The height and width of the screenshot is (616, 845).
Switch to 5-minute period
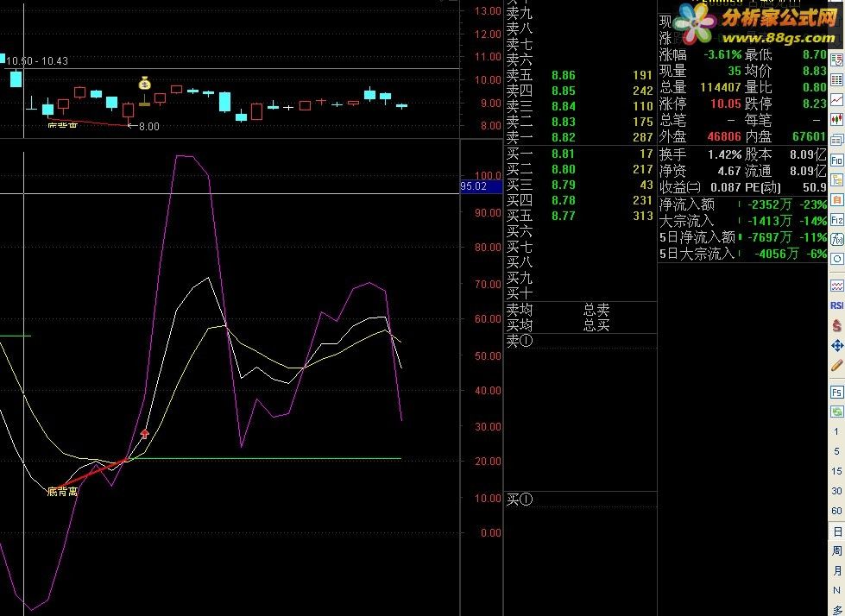coord(836,451)
